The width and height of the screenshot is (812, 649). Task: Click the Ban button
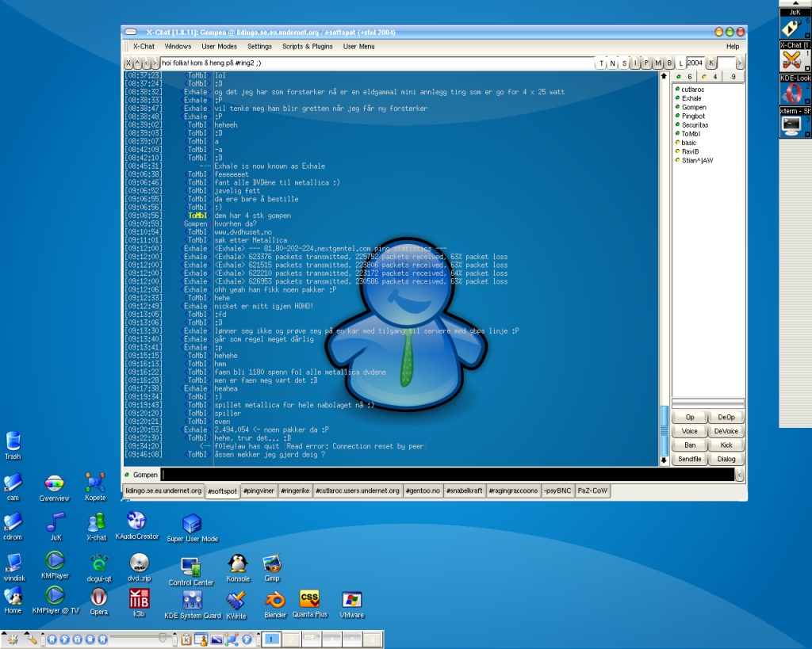(690, 445)
